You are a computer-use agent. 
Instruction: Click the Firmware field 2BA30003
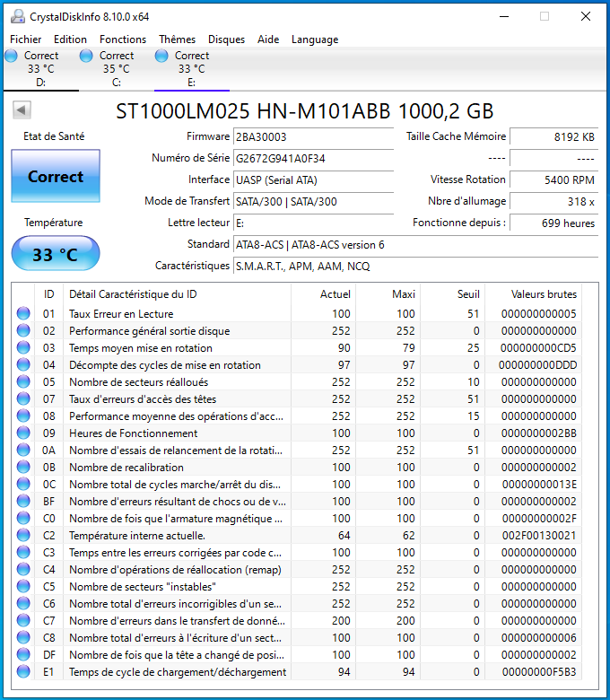tap(313, 136)
